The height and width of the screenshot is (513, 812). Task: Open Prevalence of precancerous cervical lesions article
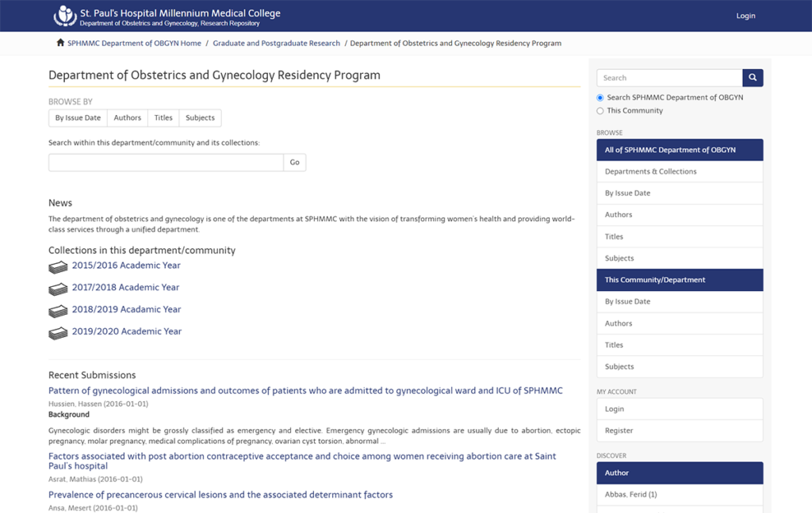pos(220,494)
